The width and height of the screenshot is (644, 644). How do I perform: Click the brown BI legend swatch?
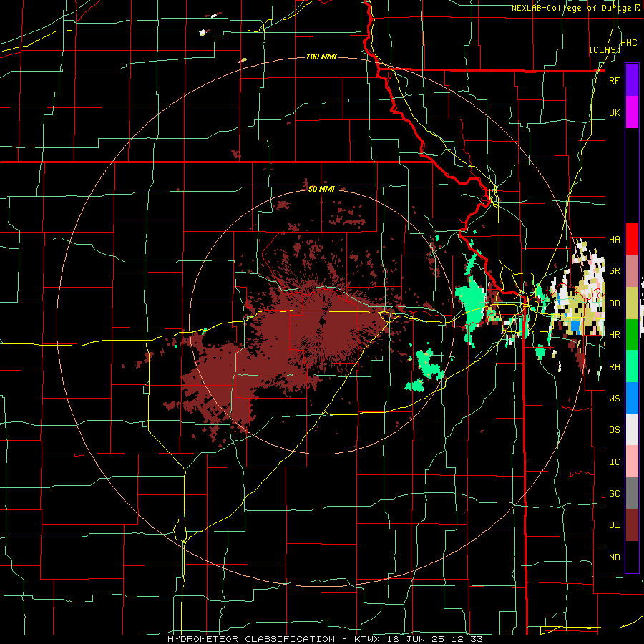pos(632,525)
